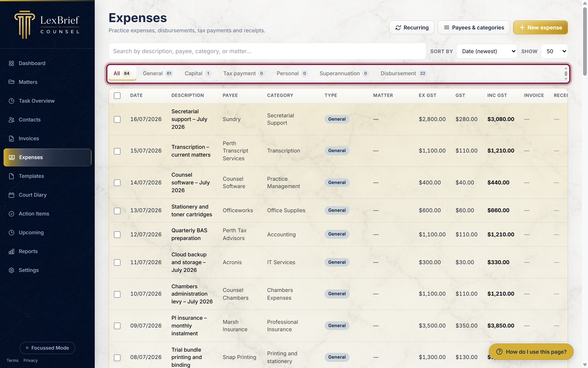Viewport: 588px width, 368px height.
Task: Click the plus icon on New expense
Action: click(x=522, y=28)
